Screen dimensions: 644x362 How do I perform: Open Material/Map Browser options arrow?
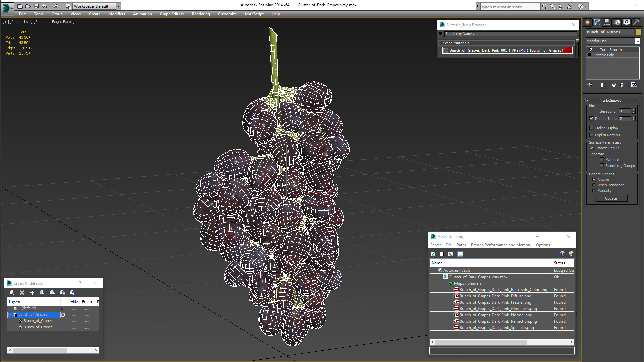coord(440,34)
